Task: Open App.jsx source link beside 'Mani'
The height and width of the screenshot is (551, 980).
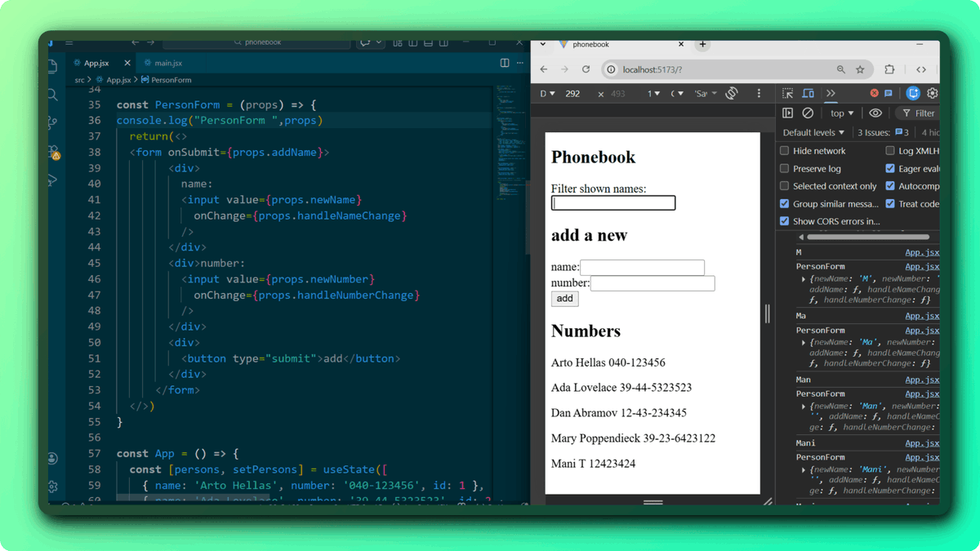Action: 922,443
